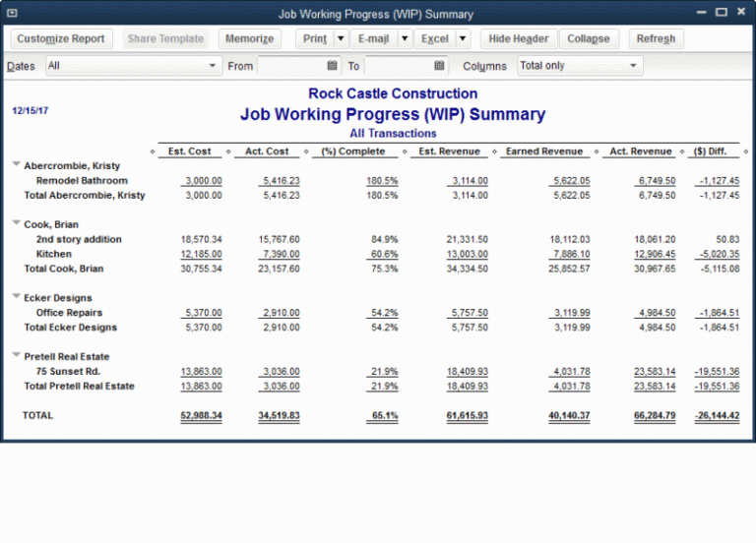Screen dimensions: 756x543
Task: Click the Excel export button
Action: (x=435, y=38)
